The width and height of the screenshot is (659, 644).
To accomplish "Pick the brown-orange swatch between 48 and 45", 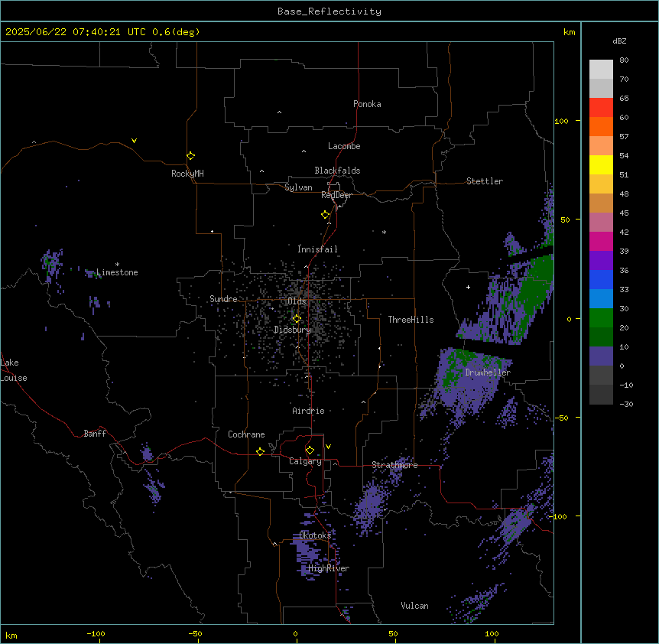I will coord(601,203).
